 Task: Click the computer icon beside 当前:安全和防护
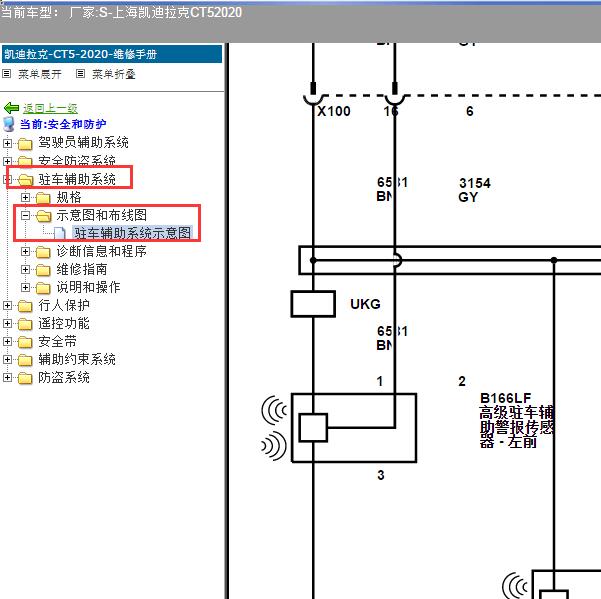8,125
